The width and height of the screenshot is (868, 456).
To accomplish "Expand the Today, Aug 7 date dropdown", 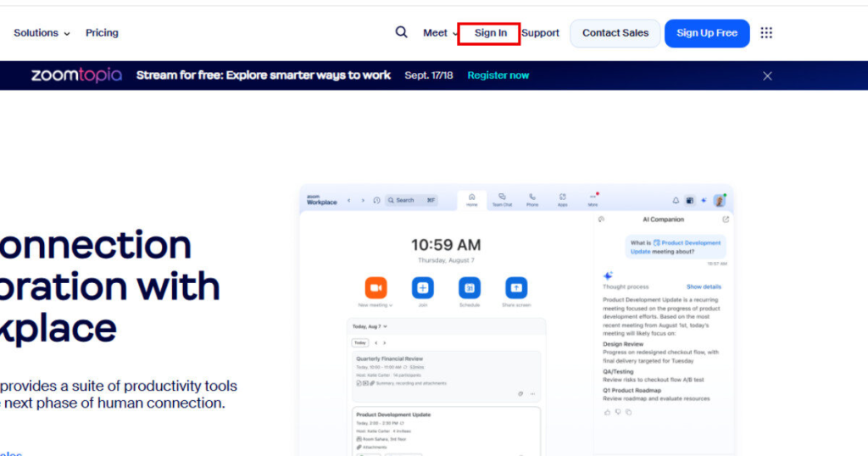I will pos(370,326).
